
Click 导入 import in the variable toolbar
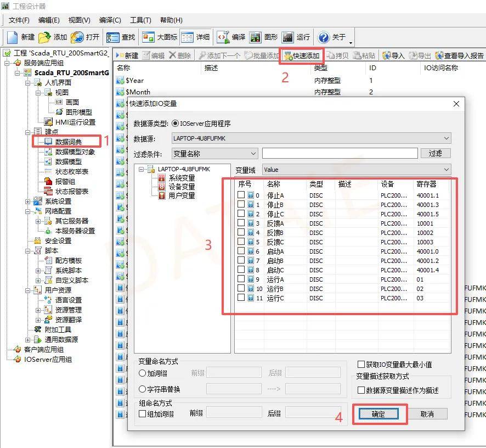click(x=393, y=56)
